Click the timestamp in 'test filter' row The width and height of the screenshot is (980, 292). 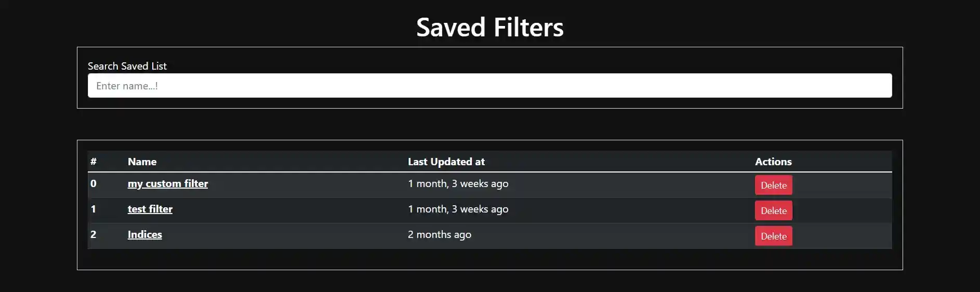coord(458,209)
